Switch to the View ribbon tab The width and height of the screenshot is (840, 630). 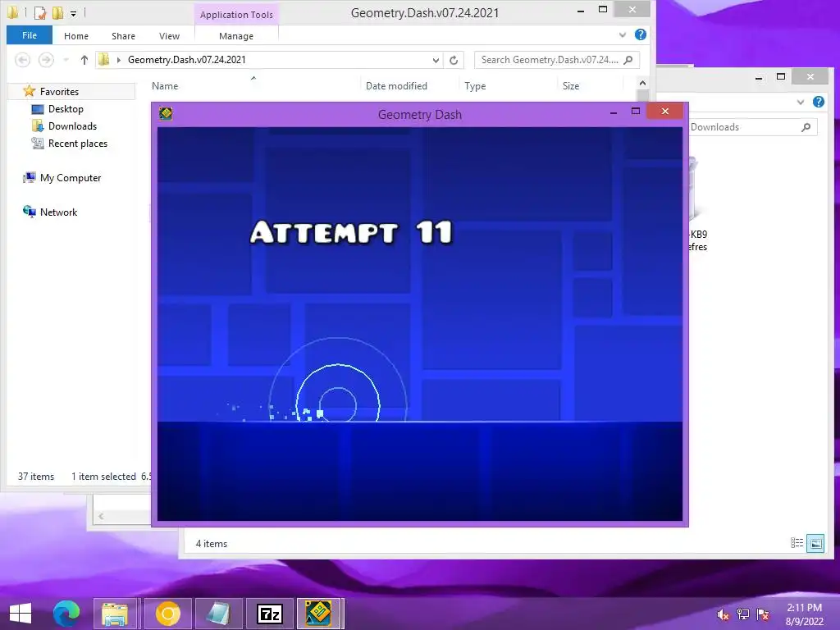point(169,36)
